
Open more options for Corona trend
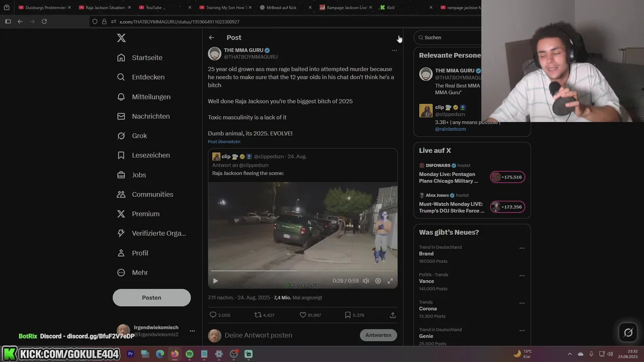[522, 303]
